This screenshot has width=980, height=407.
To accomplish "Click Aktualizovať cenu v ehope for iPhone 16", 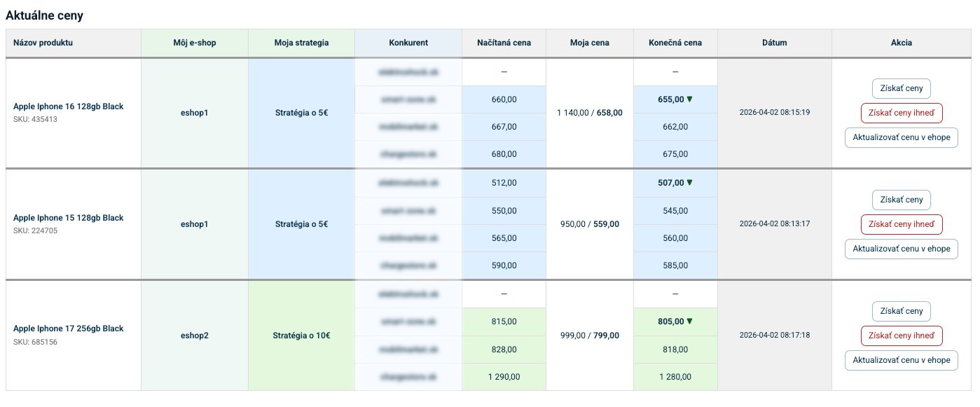I will 901,137.
